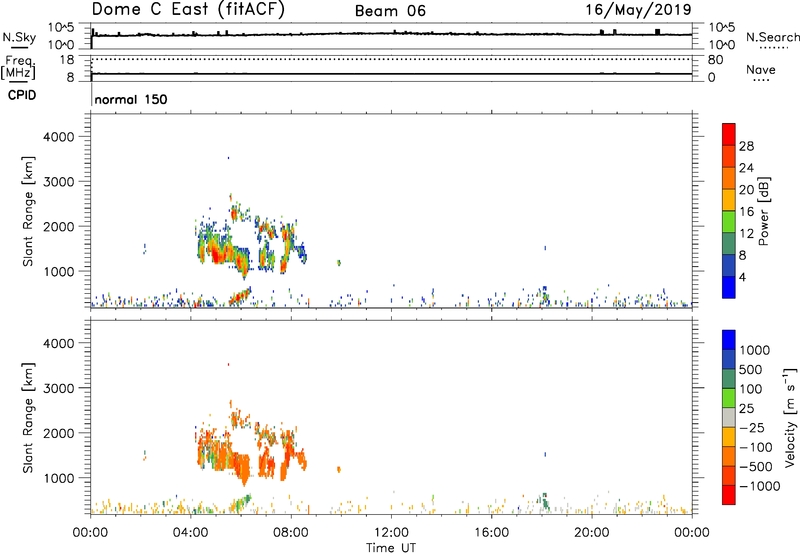The width and height of the screenshot is (800, 554).
Task: Click the "80" tick on the Nave axis
Action: [715, 60]
